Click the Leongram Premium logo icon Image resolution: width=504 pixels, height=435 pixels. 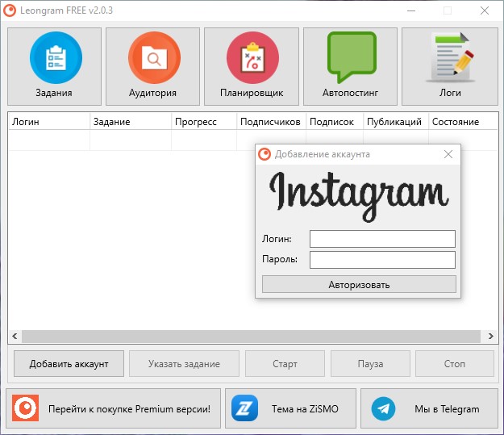[x=26, y=409]
